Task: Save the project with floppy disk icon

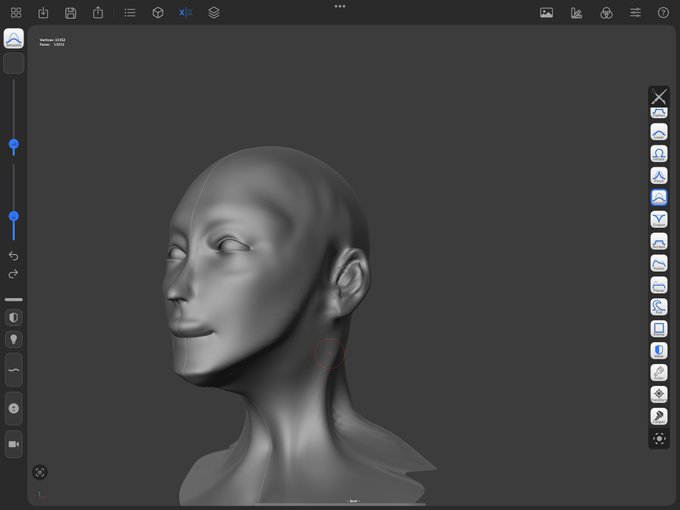Action: [x=70, y=13]
